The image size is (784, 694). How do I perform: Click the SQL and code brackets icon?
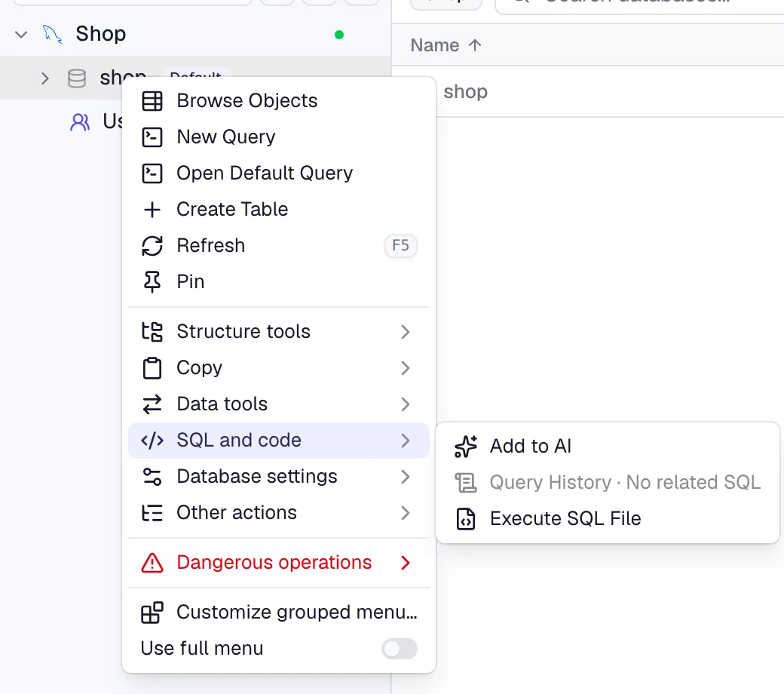tap(152, 441)
